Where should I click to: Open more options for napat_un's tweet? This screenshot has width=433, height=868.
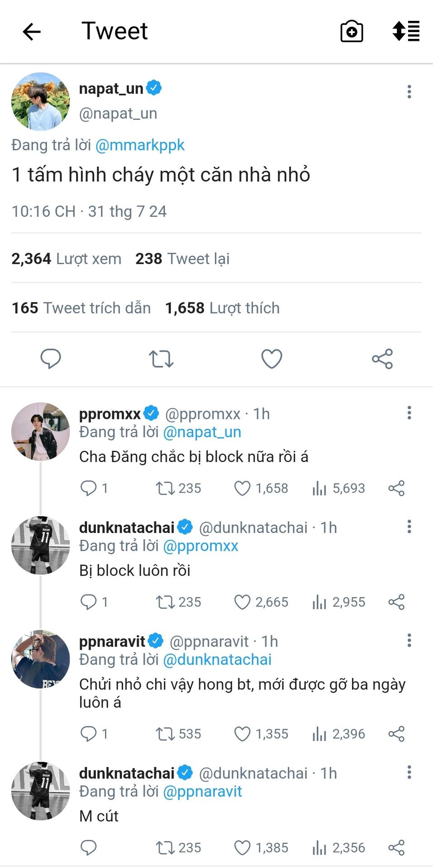pos(409,92)
